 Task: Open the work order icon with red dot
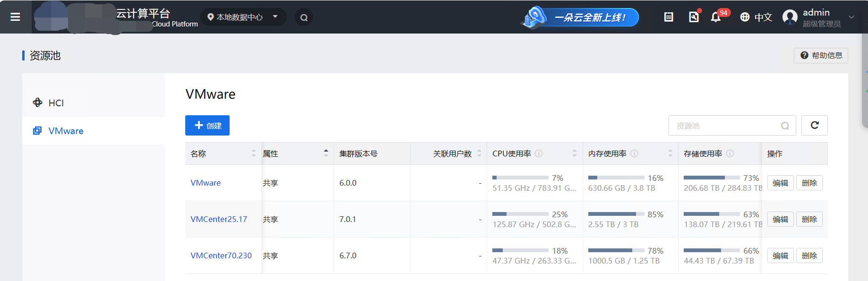(694, 17)
